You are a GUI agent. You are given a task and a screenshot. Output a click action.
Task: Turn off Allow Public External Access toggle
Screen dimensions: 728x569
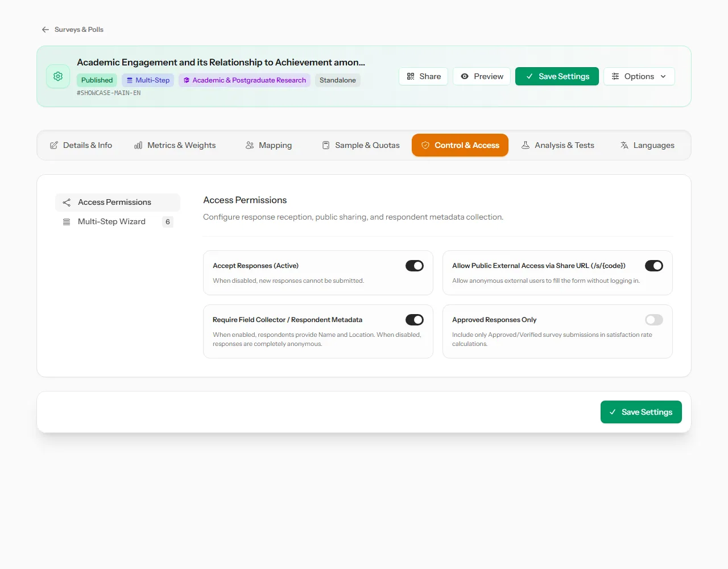654,266
